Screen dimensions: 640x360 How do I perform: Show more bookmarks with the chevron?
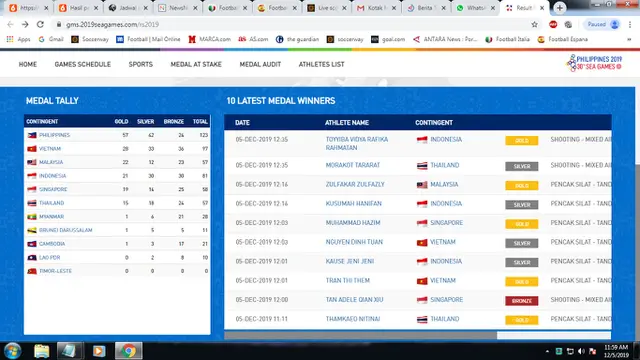coord(629,39)
